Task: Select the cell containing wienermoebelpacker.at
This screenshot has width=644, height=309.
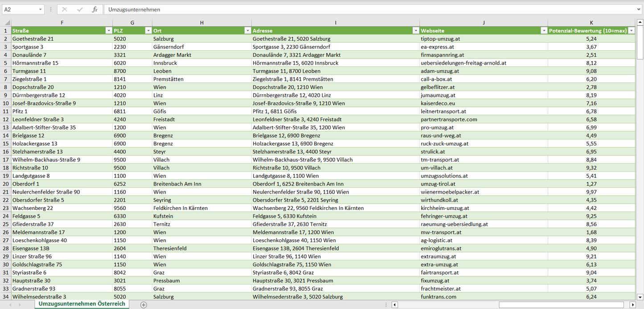Action: point(483,192)
